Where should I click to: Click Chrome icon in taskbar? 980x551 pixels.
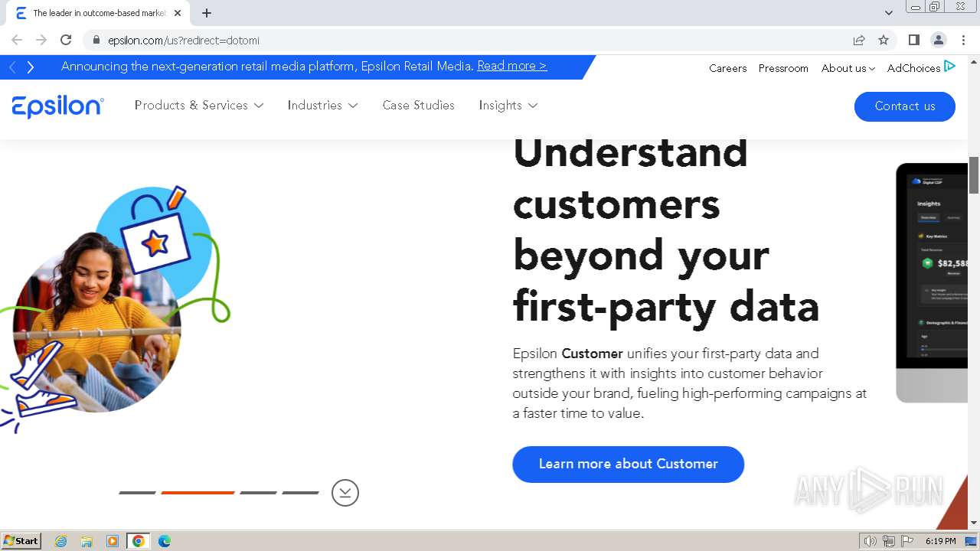coord(139,541)
